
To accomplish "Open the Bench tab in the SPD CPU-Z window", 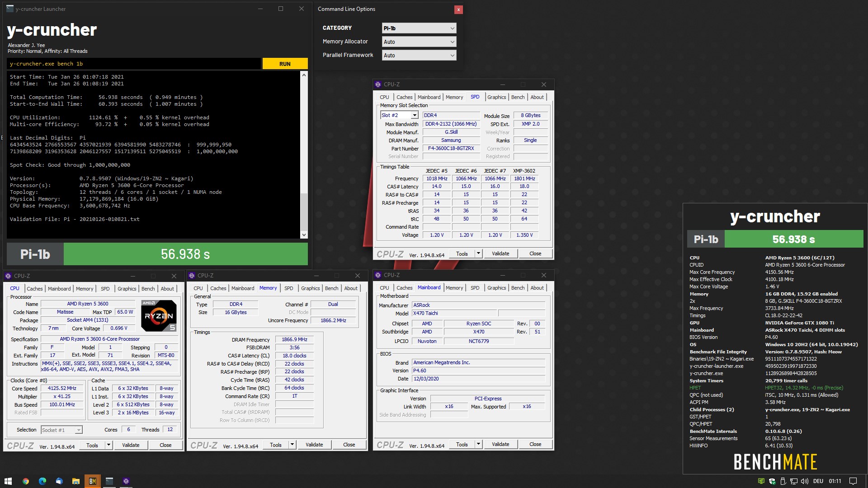I will (x=518, y=97).
